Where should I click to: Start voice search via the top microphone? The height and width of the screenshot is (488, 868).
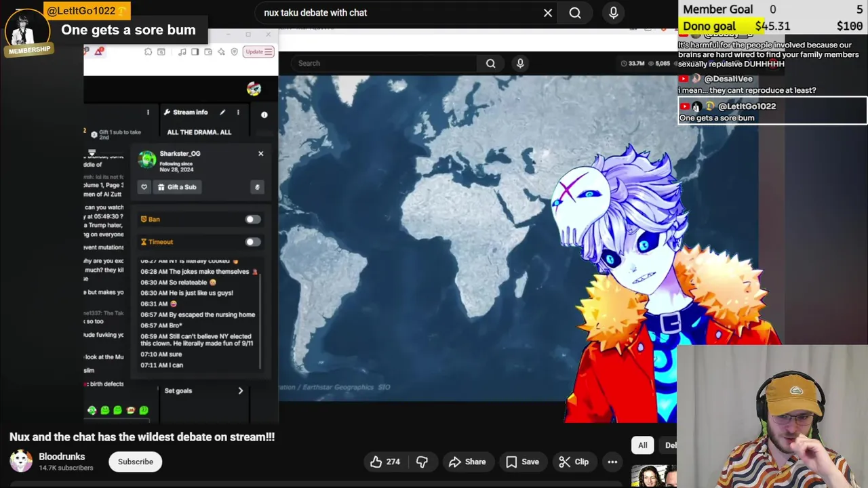click(x=614, y=13)
